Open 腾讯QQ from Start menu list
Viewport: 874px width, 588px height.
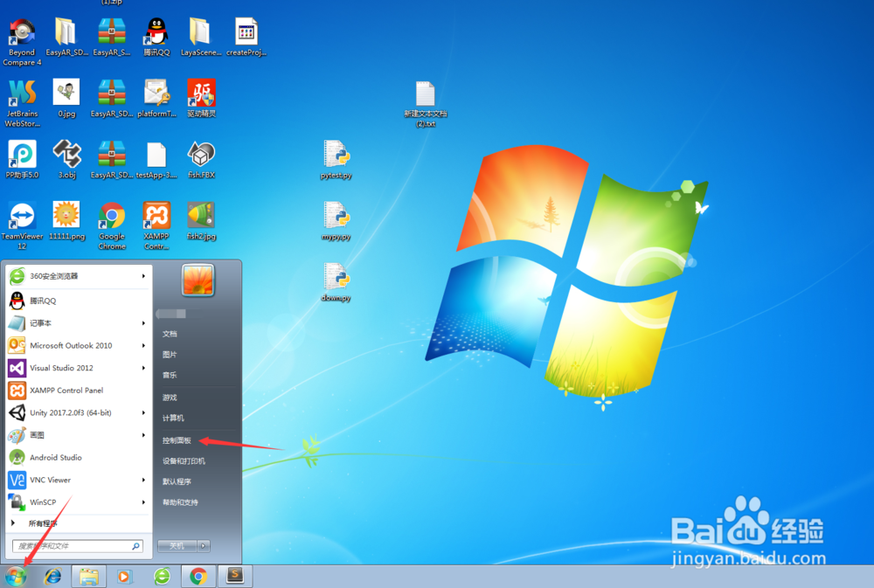(x=78, y=301)
